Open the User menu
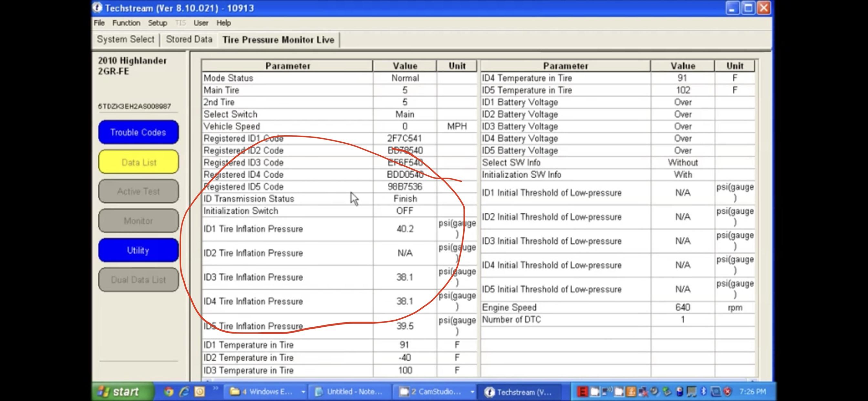The image size is (868, 401). point(201,23)
